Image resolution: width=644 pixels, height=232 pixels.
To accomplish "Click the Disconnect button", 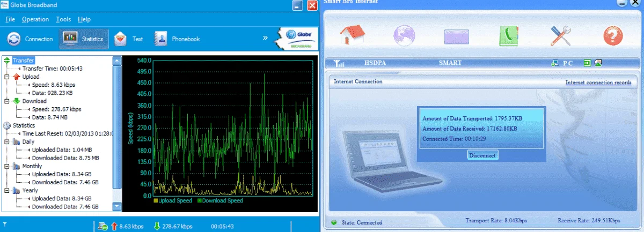I will 483,155.
